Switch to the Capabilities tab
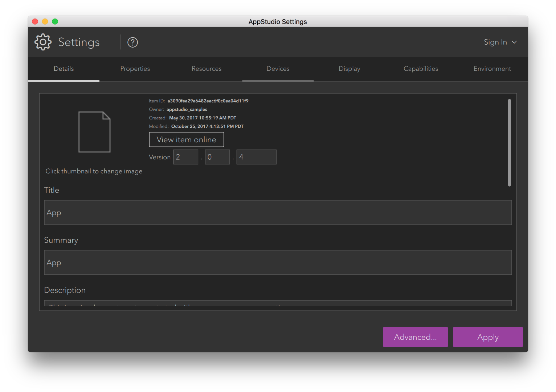Image resolution: width=556 pixels, height=392 pixels. point(421,69)
